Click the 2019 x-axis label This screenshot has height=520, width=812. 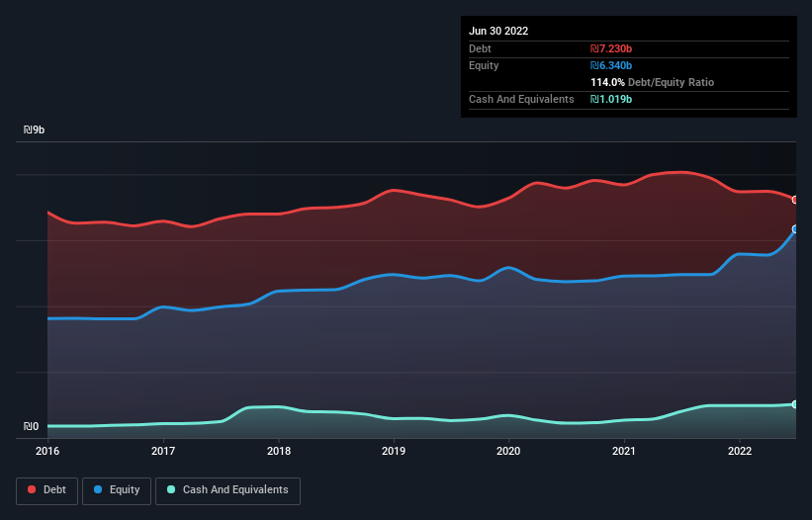tap(394, 451)
